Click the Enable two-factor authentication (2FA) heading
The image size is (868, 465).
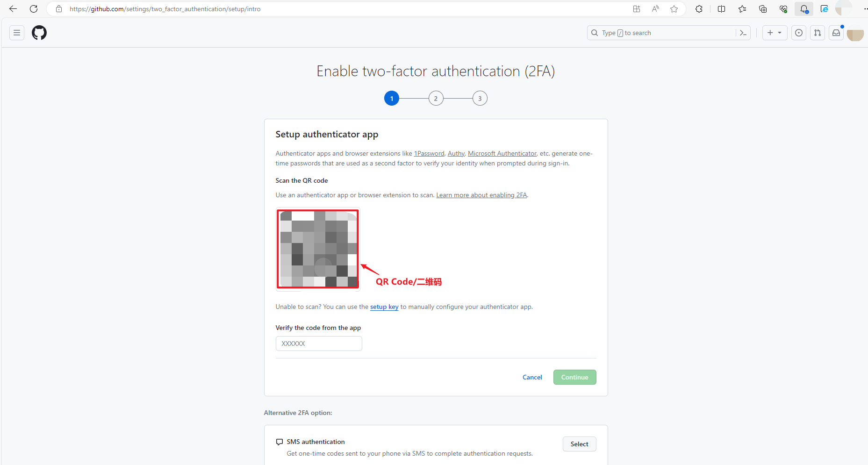point(436,71)
